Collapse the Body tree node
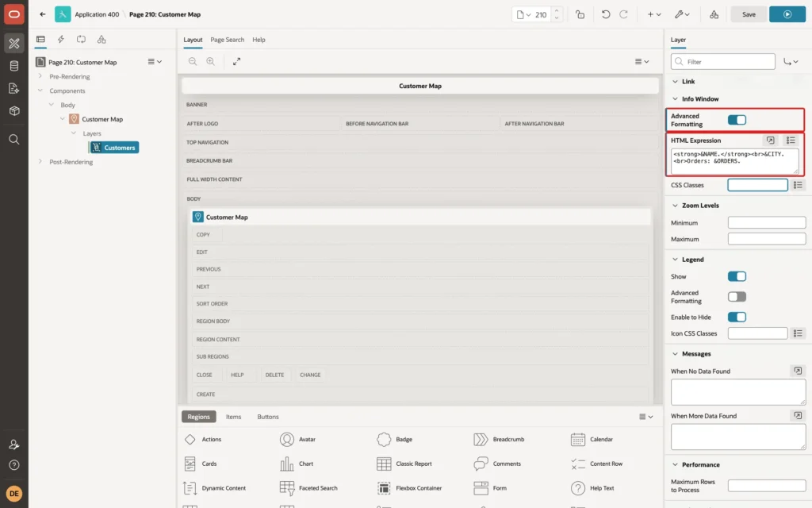This screenshot has width=812, height=508. 52,105
